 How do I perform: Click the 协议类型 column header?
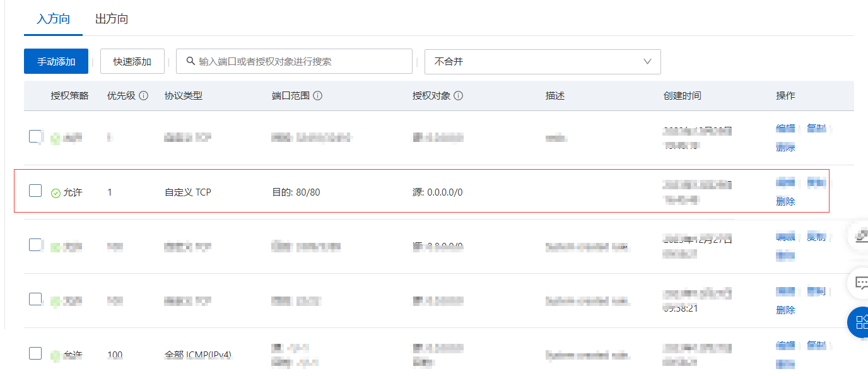point(184,96)
